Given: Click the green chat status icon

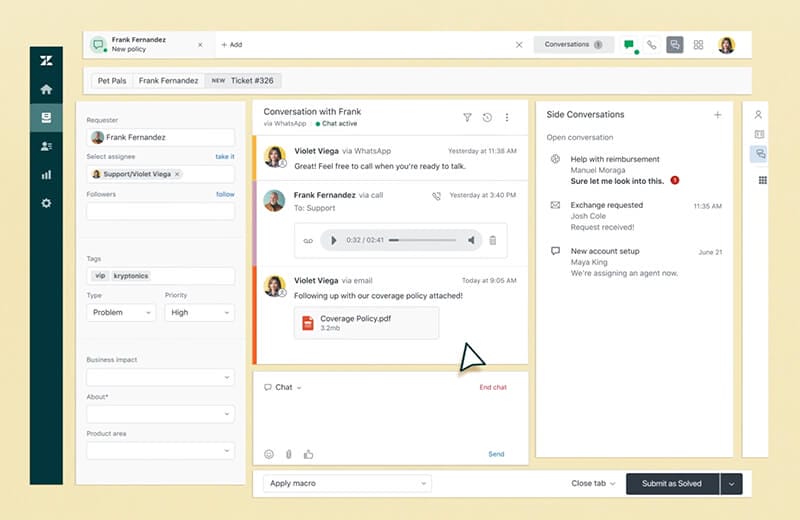Looking at the screenshot, I should 629,45.
